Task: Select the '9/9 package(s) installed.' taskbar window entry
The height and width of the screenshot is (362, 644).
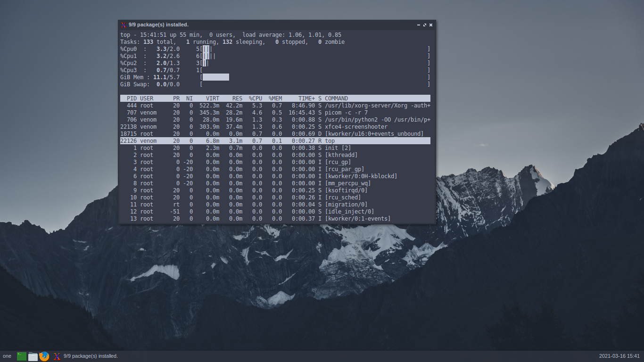Action: click(86, 356)
